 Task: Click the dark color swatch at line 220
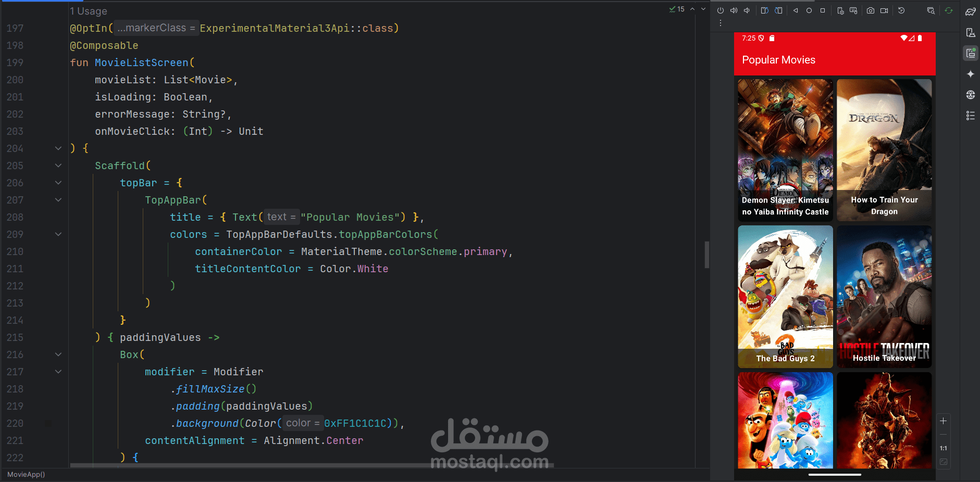pyautogui.click(x=48, y=424)
